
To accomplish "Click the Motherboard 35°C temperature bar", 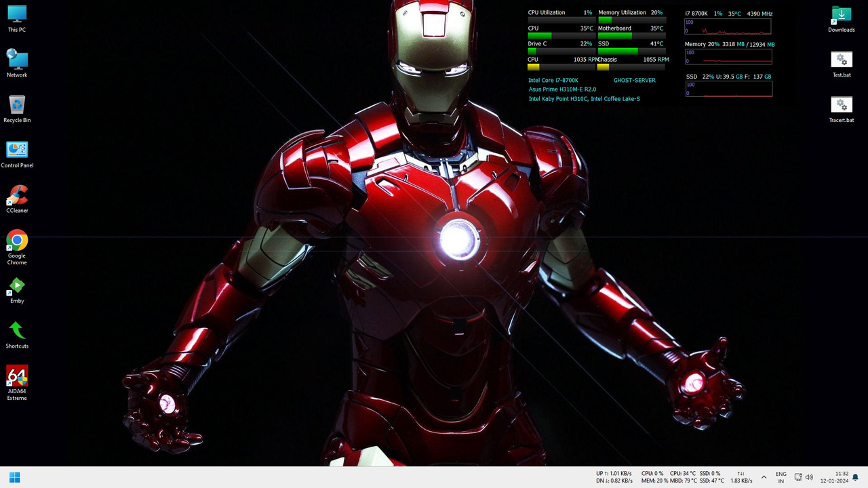I will coord(631,35).
